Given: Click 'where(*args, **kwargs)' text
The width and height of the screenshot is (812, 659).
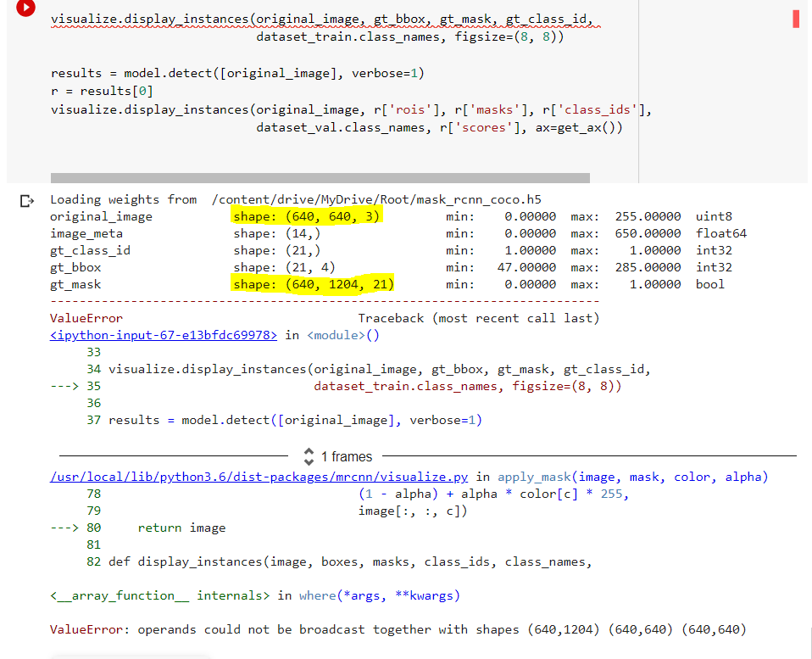Looking at the screenshot, I should click(x=380, y=595).
